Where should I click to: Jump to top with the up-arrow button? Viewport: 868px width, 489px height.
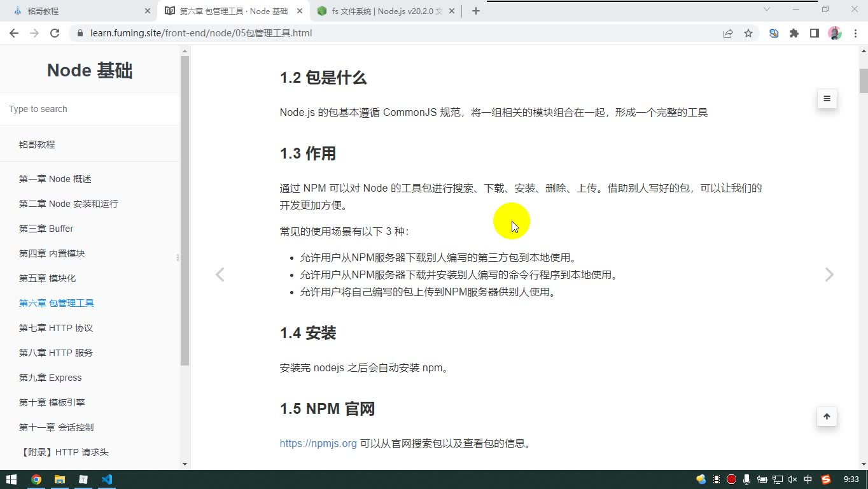tap(827, 416)
